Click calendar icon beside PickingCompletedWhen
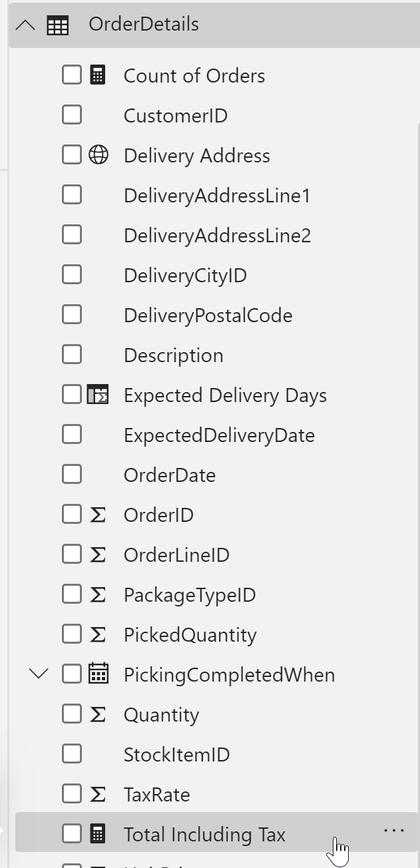The image size is (420, 868). (98, 674)
